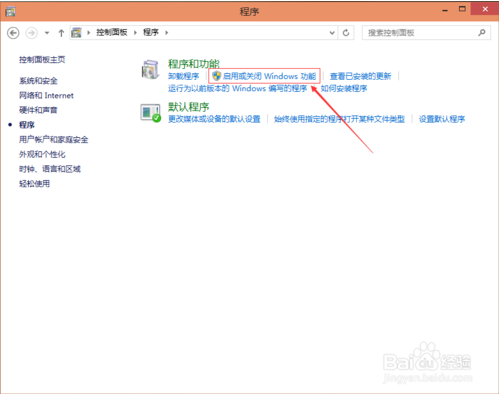Select 程序 in the sidebar

click(x=27, y=125)
